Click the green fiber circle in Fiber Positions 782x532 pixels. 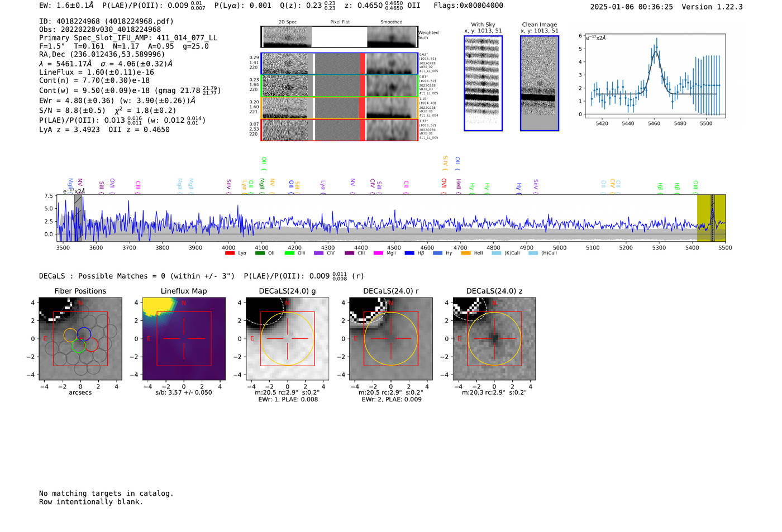78,346
